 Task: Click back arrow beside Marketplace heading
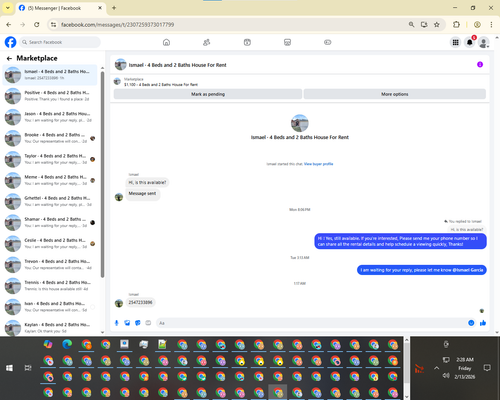point(9,59)
